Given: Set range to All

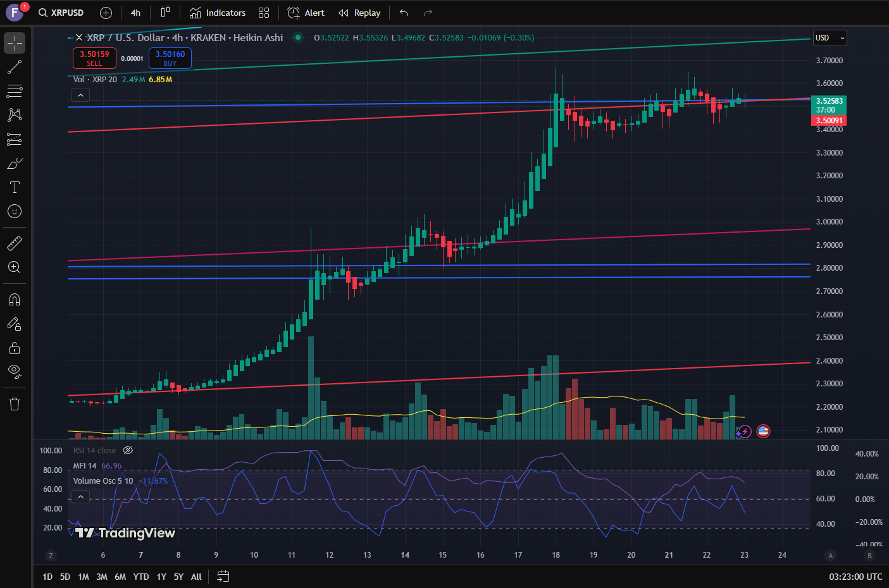Looking at the screenshot, I should click(x=196, y=577).
